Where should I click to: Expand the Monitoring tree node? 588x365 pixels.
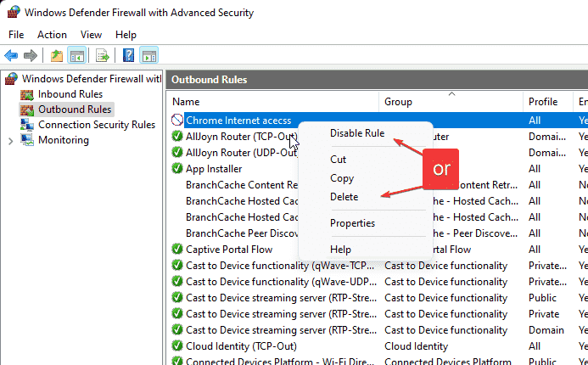(10, 141)
